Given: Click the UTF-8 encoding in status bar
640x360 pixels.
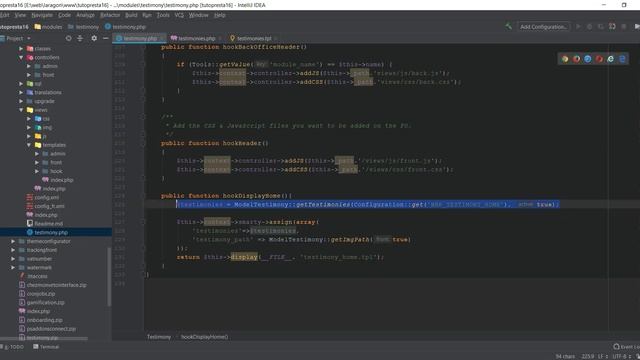Looking at the screenshot, I should pyautogui.click(x=622, y=356).
